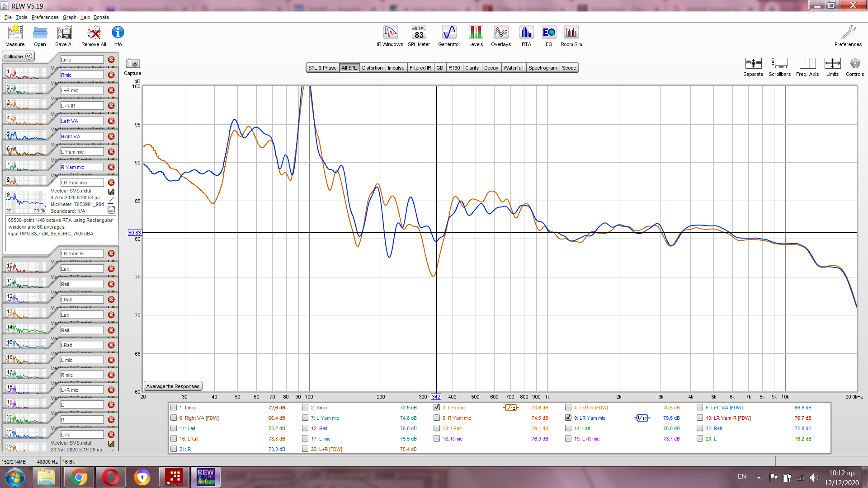This screenshot has width=868, height=488.
Task: Click the 1/12 smoothing swatch for LR Yam mic
Action: point(642,418)
